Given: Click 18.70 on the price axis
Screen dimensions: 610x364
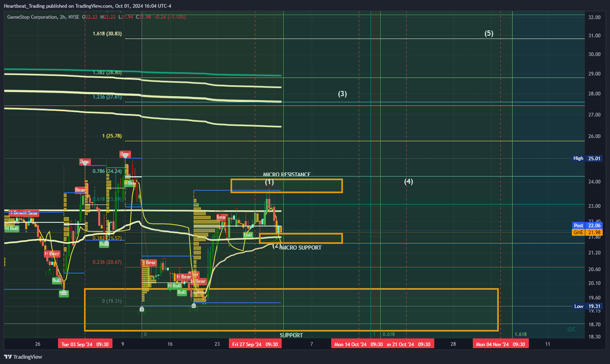Looking at the screenshot, I should pos(595,325).
